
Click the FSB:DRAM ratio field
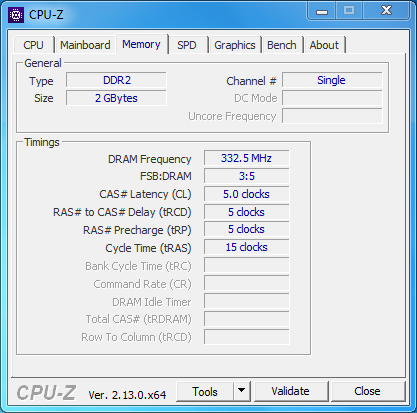[x=247, y=176]
